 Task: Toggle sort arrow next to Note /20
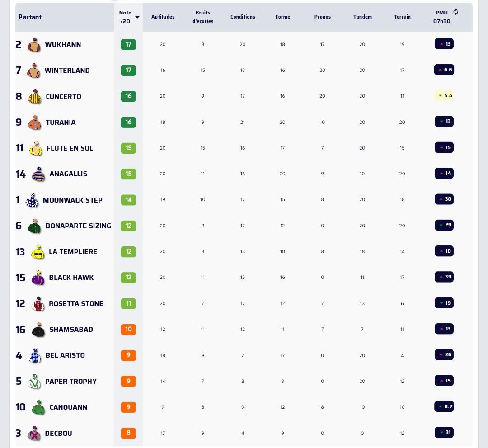click(137, 17)
